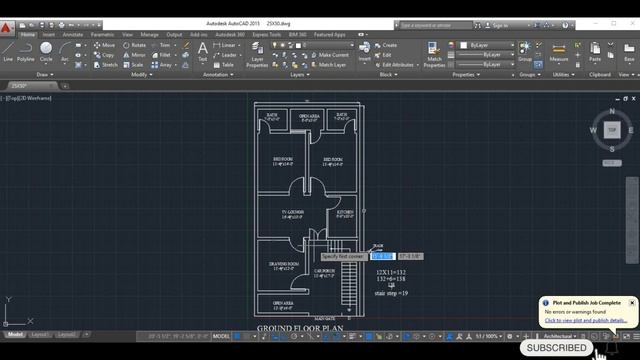Click the Sign In button
Viewport: 640px width, 360px height.
(x=497, y=25)
